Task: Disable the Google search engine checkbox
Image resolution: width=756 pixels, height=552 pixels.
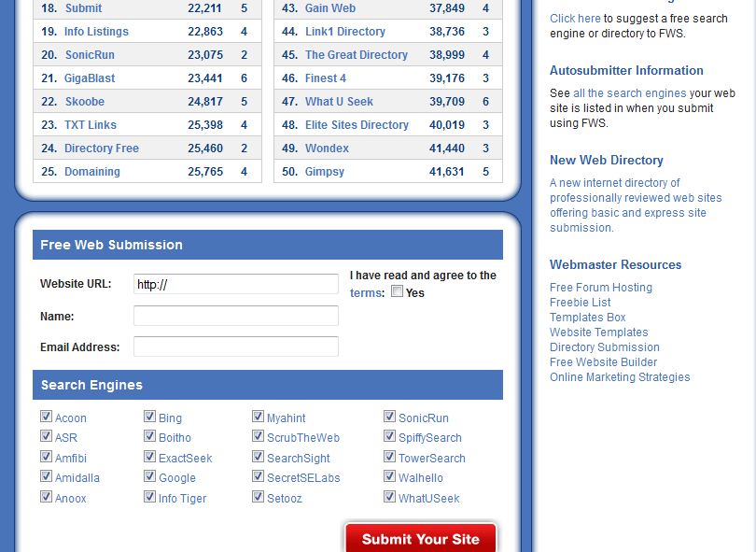Action: (x=149, y=476)
